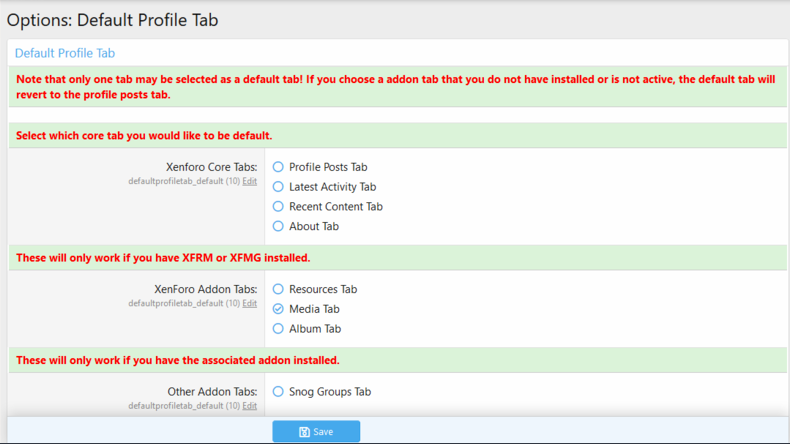Click the 'Select which core tab' notice

coord(144,135)
